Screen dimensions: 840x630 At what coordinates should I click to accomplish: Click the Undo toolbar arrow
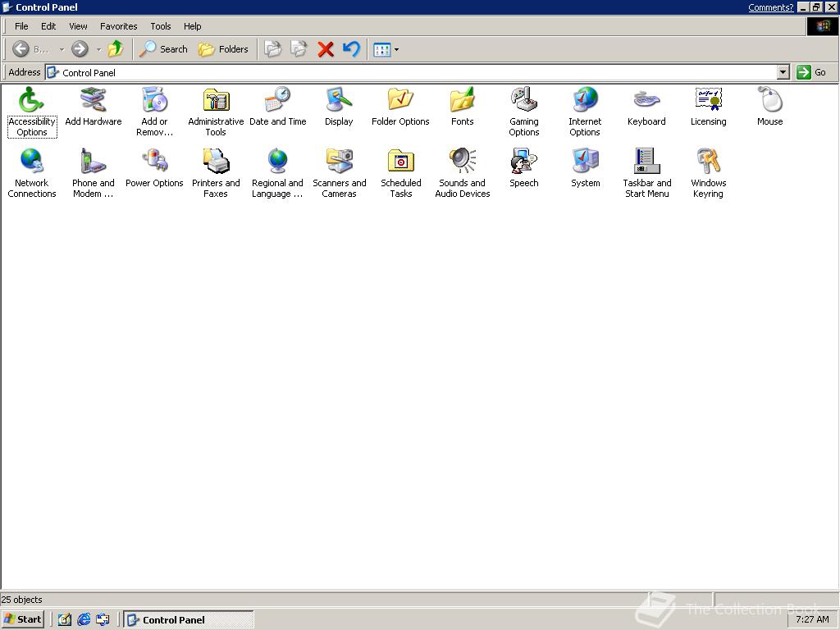coord(351,49)
